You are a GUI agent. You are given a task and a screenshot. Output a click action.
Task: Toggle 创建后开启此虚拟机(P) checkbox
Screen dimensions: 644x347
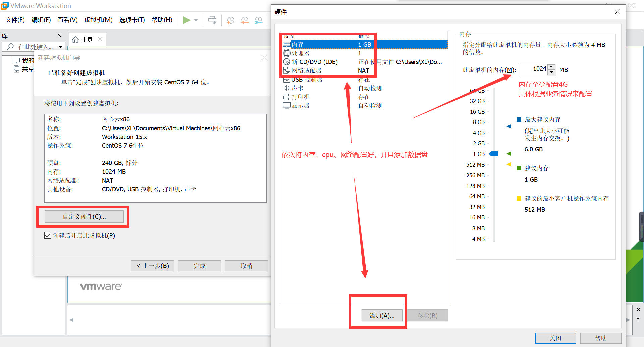tap(48, 235)
